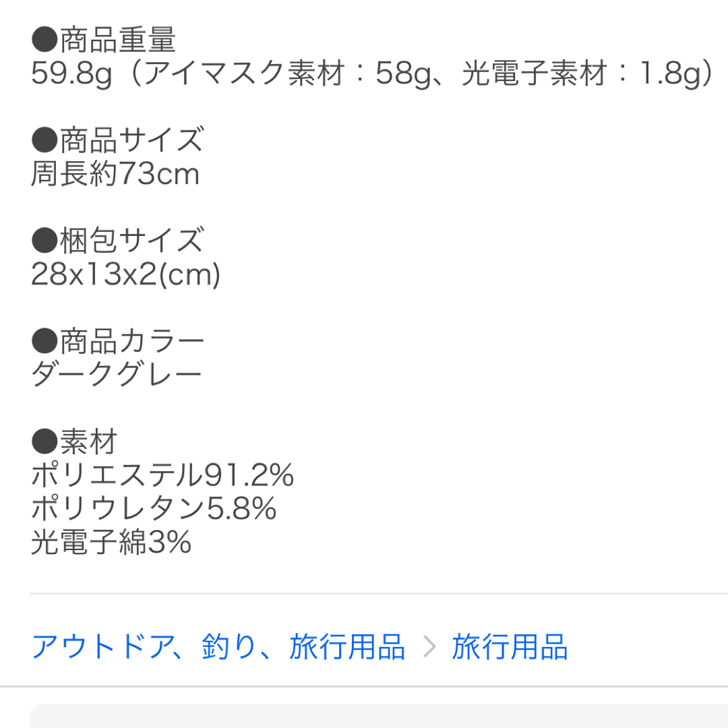
Task: Select the 商品カラー heading text
Action: (x=132, y=341)
